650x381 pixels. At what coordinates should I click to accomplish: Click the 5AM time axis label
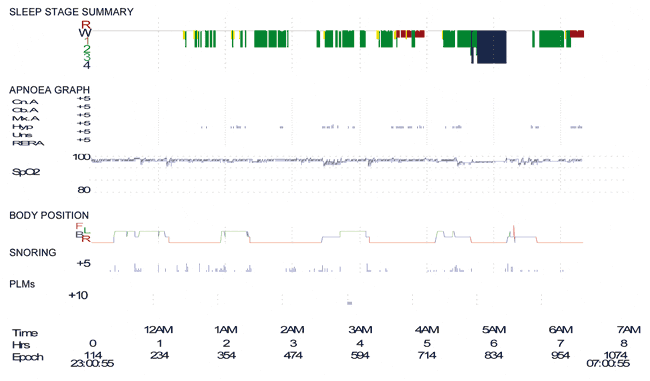pyautogui.click(x=494, y=330)
